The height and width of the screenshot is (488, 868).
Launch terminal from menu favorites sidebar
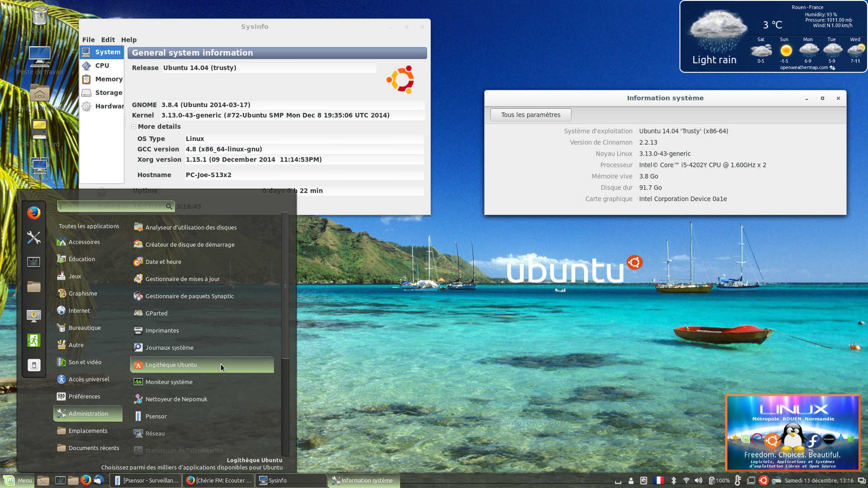point(33,262)
